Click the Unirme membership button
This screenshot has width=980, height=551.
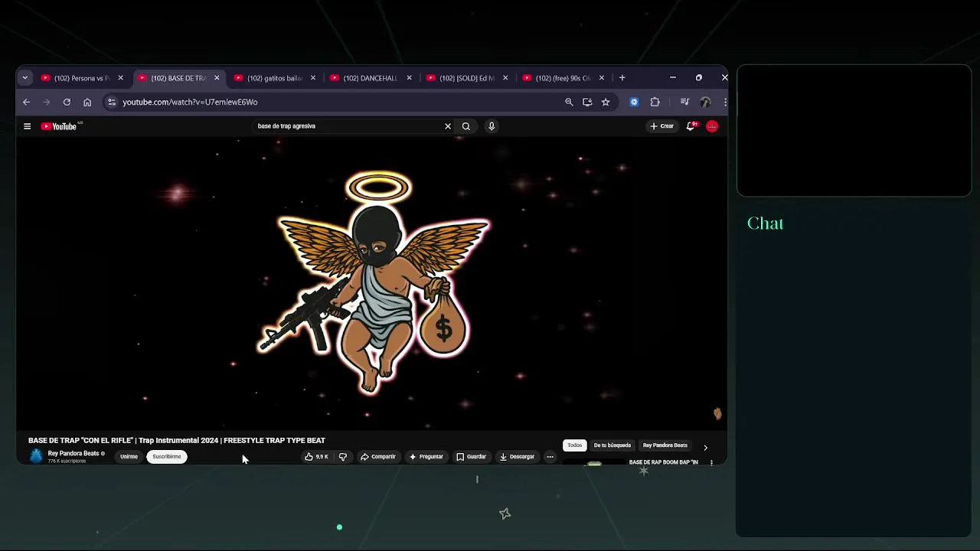click(129, 457)
